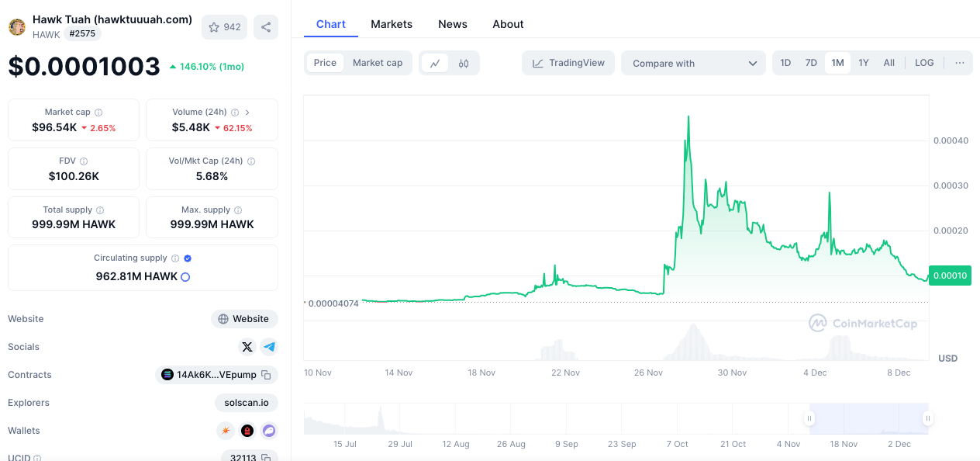The image size is (980, 461).
Task: Copy the UCID with copy icon
Action: point(266,458)
